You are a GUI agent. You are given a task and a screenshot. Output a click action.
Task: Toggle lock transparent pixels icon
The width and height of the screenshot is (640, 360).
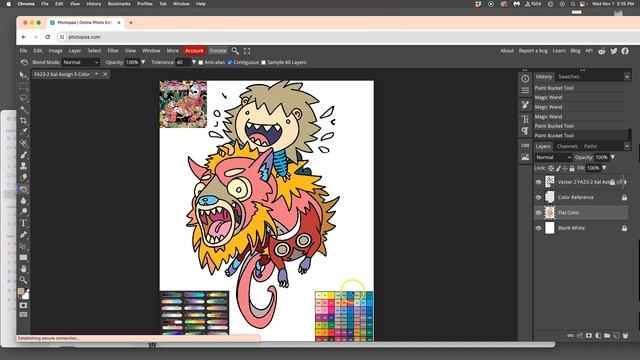point(551,168)
